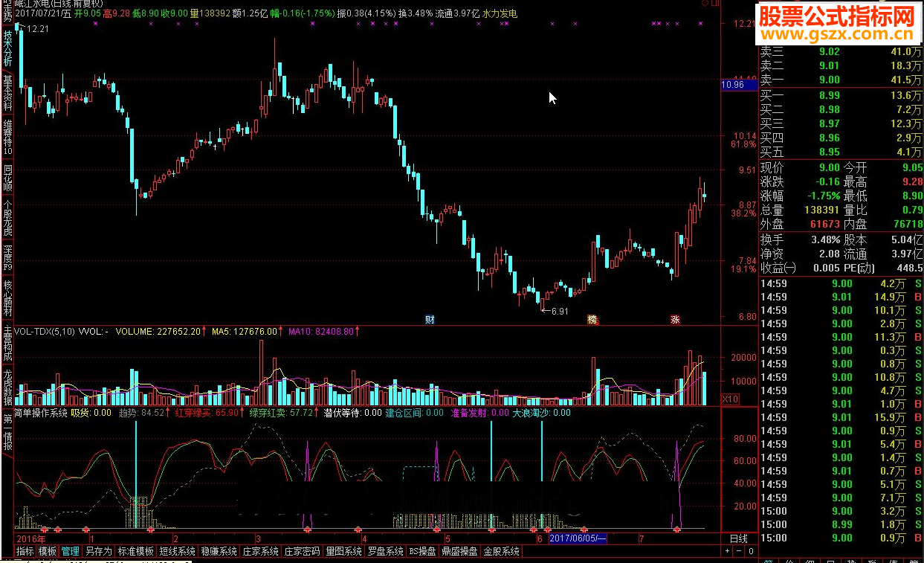This screenshot has height=563, width=924.
Task: Apply the 罗盘系统 template
Action: click(386, 552)
